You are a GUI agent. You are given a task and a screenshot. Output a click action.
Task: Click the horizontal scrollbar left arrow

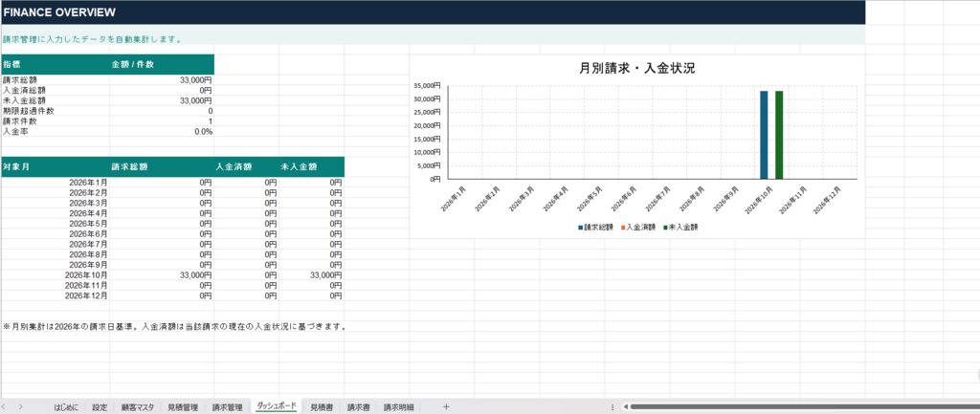626,407
